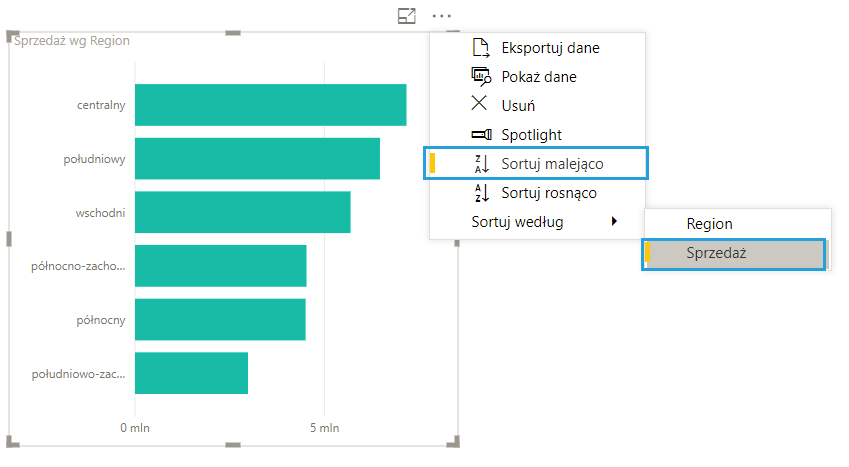Click the centralny bar in chart

point(270,105)
